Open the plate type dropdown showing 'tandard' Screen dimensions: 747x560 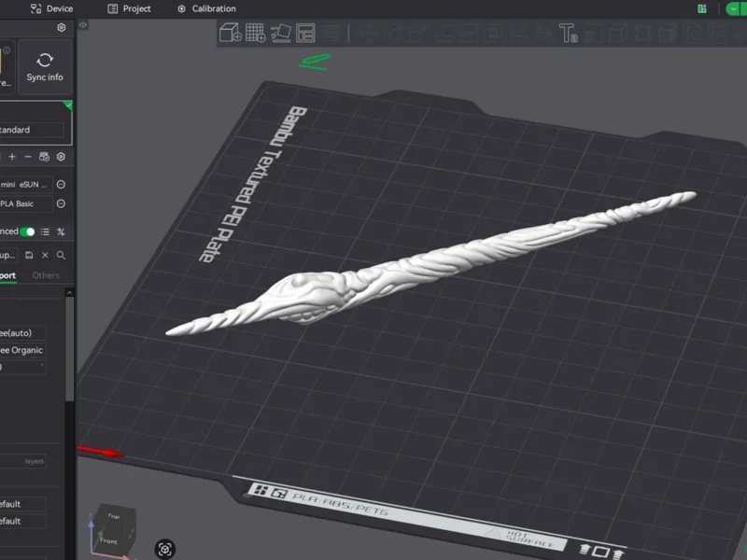click(32, 130)
